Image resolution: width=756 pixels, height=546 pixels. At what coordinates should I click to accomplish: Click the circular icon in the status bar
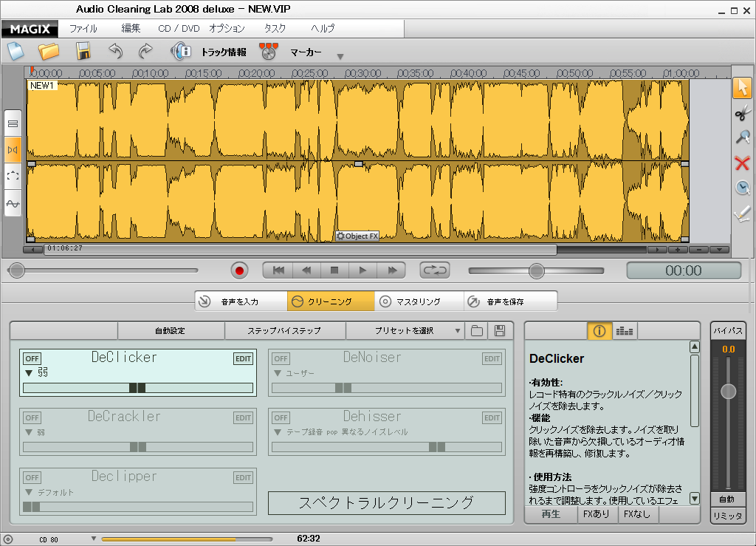(8, 539)
